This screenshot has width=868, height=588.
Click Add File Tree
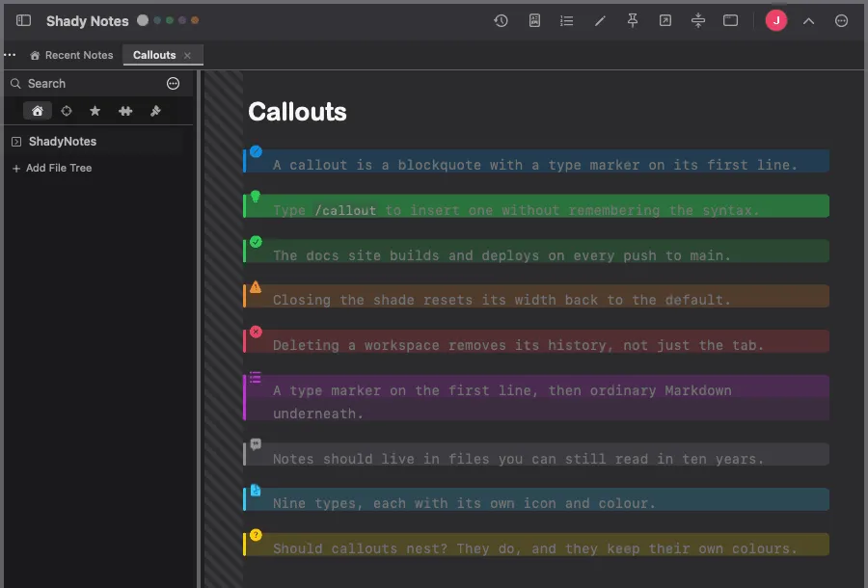(x=52, y=168)
